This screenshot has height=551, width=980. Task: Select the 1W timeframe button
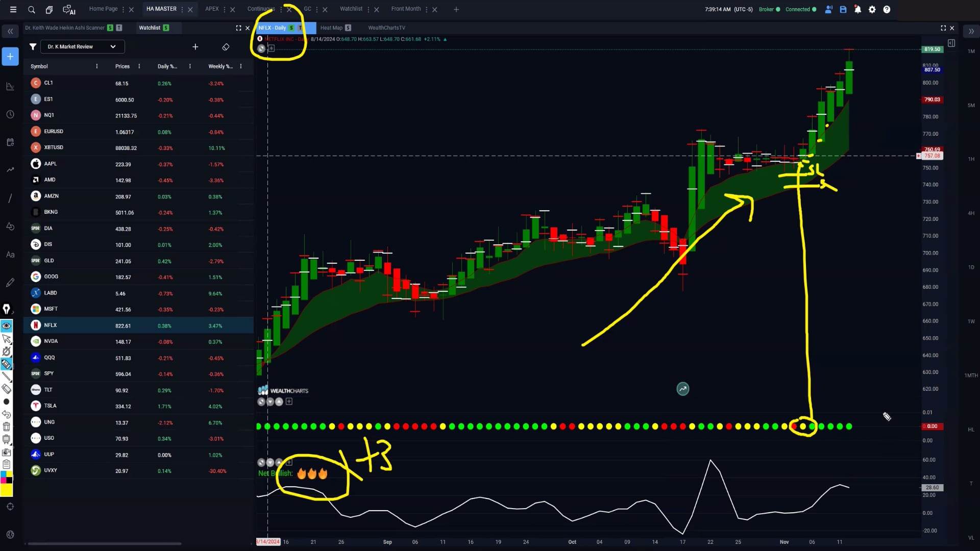point(971,321)
